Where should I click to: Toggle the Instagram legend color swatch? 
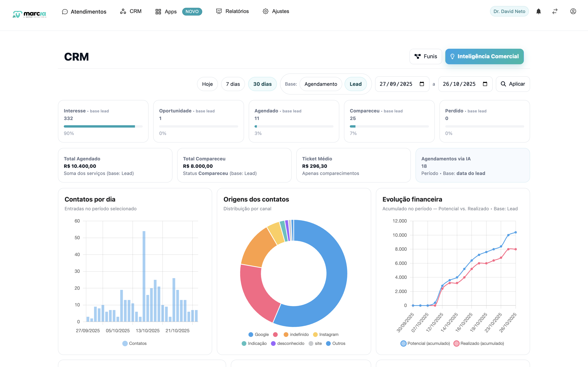pos(315,334)
